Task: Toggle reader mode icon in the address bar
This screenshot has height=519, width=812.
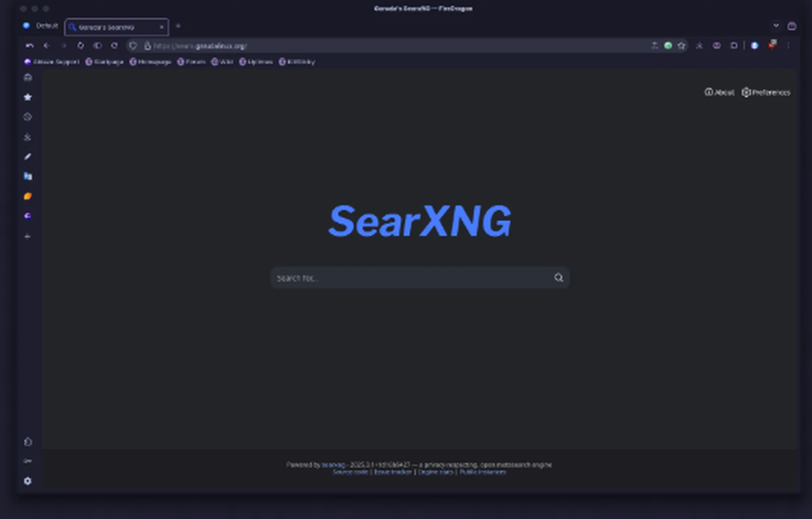Action: (654, 45)
